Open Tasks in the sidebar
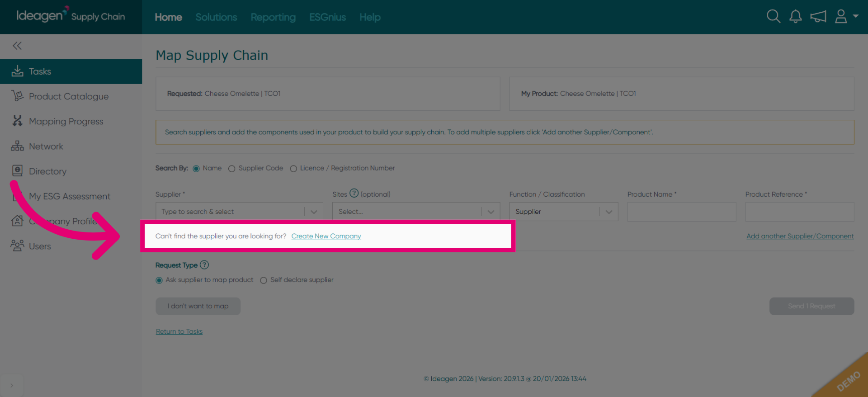 [x=71, y=71]
